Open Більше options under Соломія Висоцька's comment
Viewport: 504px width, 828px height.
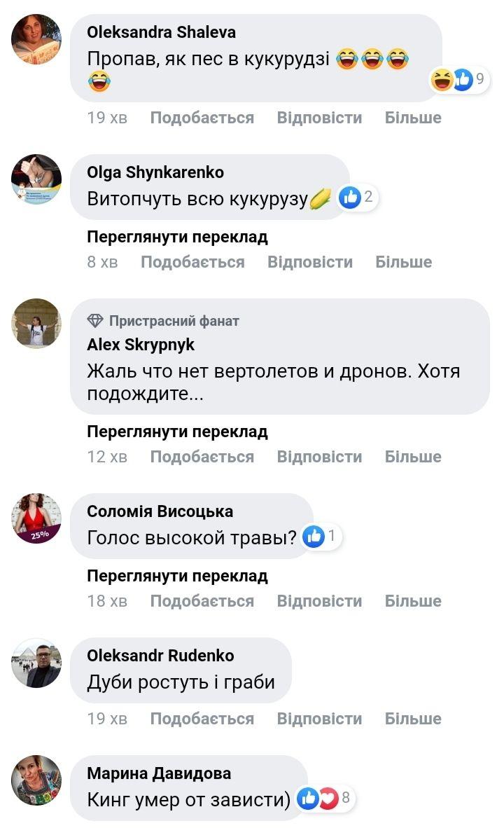tap(413, 601)
